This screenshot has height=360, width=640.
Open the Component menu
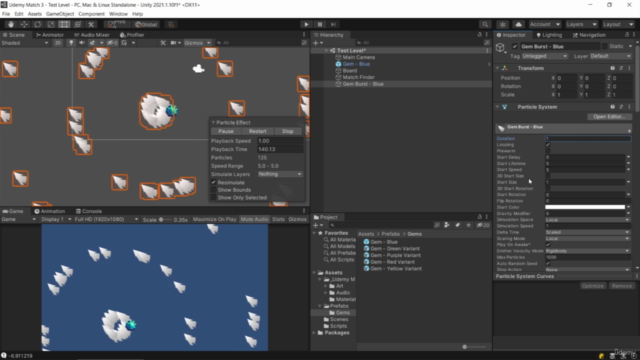point(91,14)
